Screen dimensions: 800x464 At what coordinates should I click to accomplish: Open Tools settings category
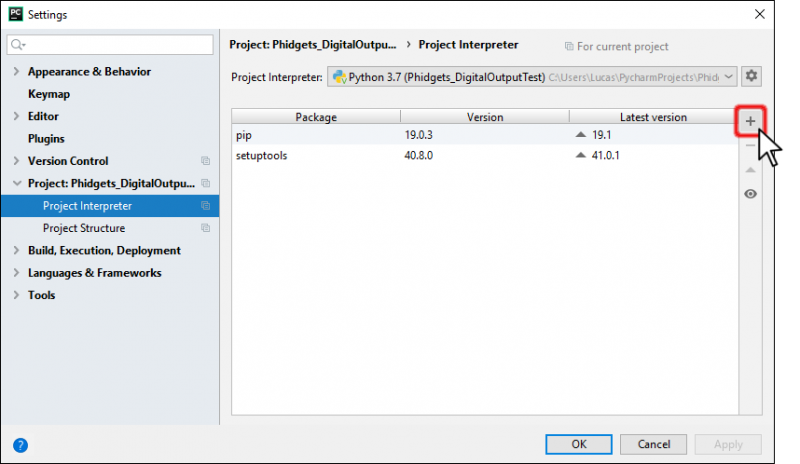tap(41, 295)
